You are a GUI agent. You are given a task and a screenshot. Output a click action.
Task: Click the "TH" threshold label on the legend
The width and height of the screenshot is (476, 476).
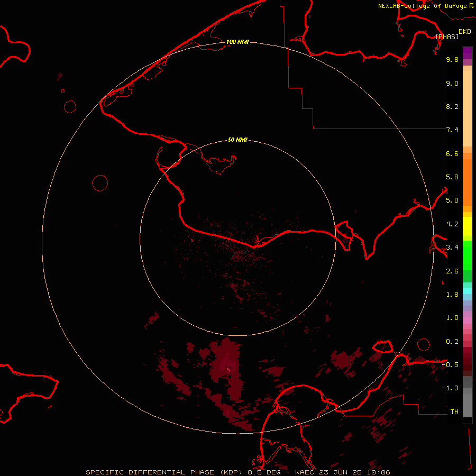[x=454, y=411]
